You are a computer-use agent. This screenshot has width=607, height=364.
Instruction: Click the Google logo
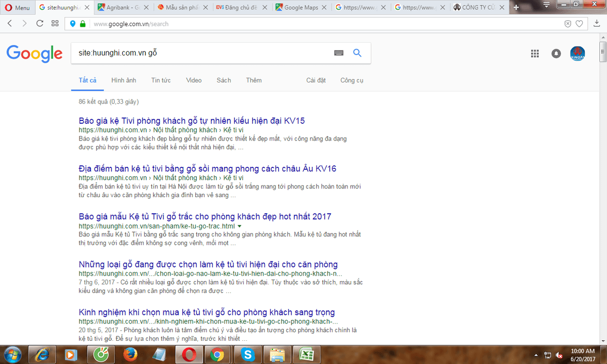tap(34, 53)
